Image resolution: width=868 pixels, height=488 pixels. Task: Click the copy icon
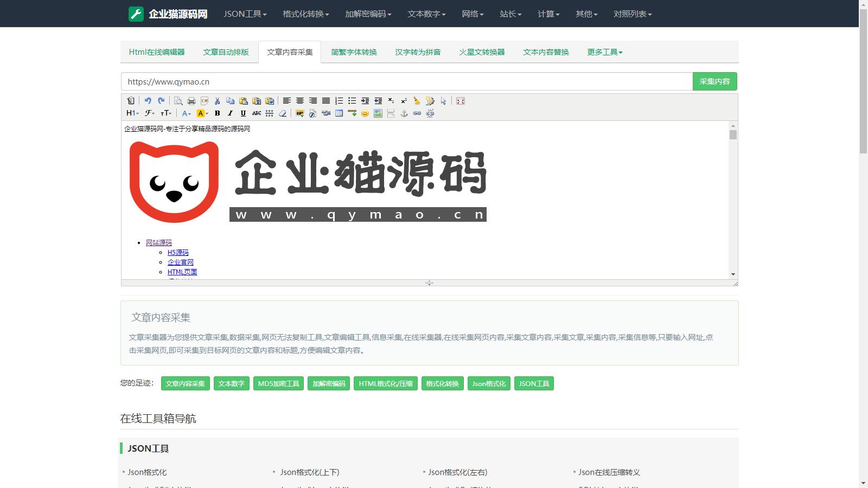pos(231,101)
